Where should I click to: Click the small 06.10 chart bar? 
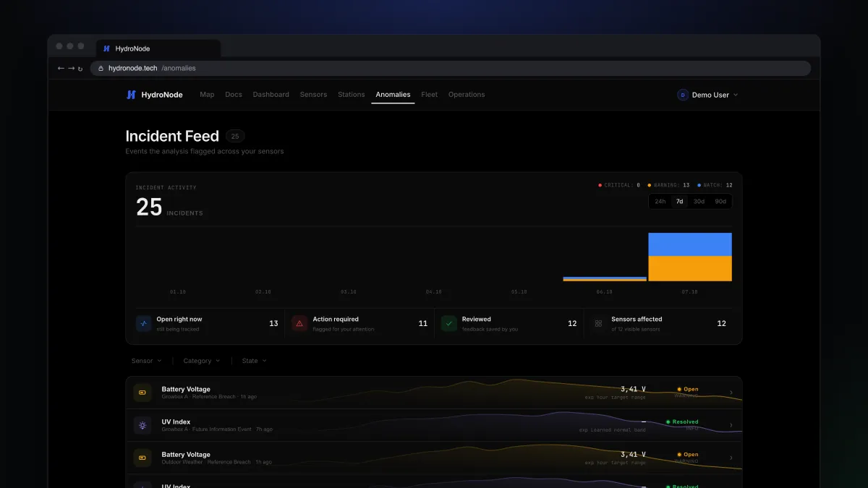pyautogui.click(x=605, y=278)
